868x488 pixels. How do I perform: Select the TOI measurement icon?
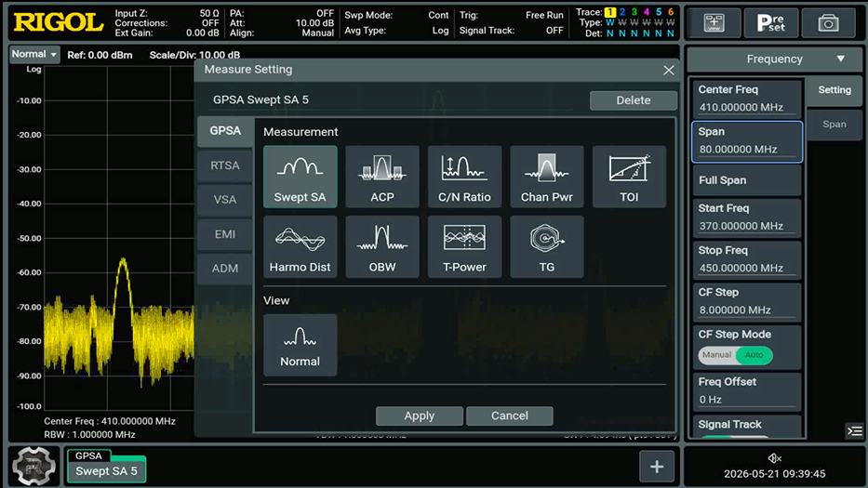pos(629,177)
